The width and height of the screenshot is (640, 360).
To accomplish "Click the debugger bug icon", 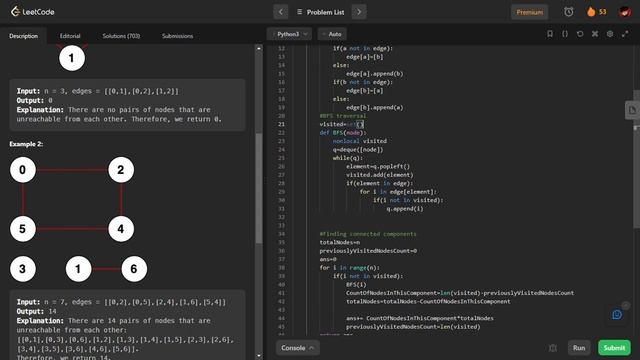I will [553, 348].
